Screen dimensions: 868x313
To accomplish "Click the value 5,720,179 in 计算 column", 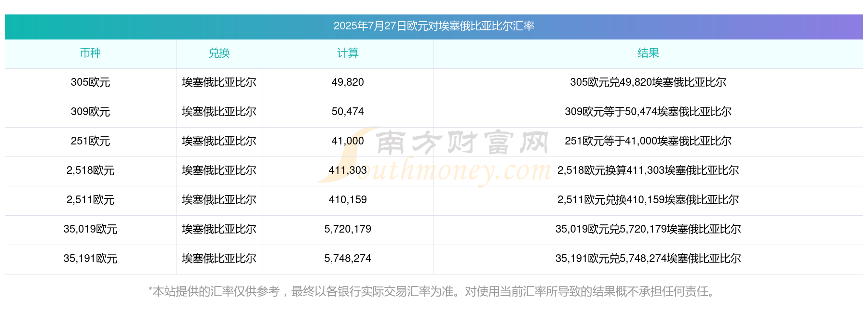I will (348, 229).
